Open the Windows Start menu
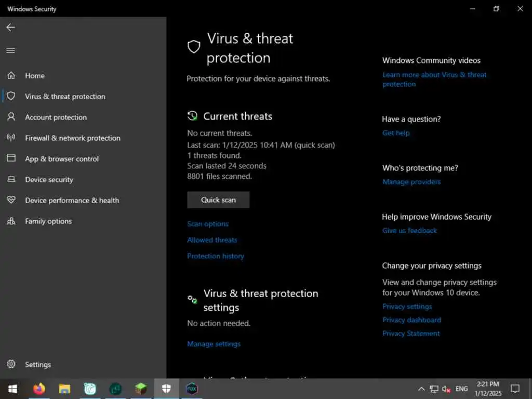532x399 pixels. click(x=12, y=389)
